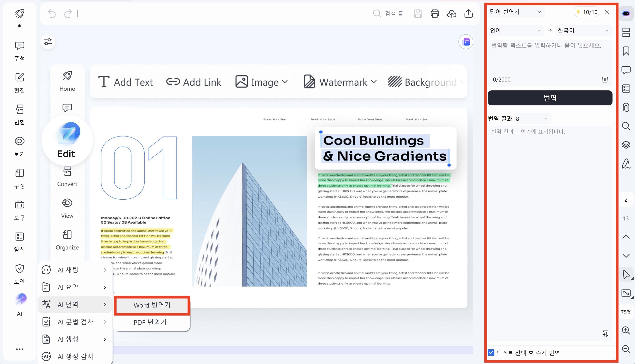Screen dimensions: 635x364
Task: Click Add Text in edit toolbar
Action: (x=125, y=82)
